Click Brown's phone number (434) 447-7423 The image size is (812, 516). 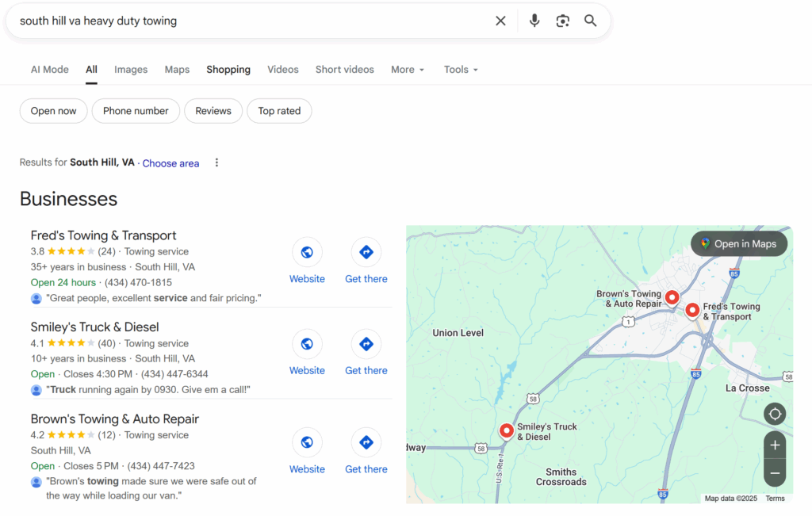[x=161, y=466]
